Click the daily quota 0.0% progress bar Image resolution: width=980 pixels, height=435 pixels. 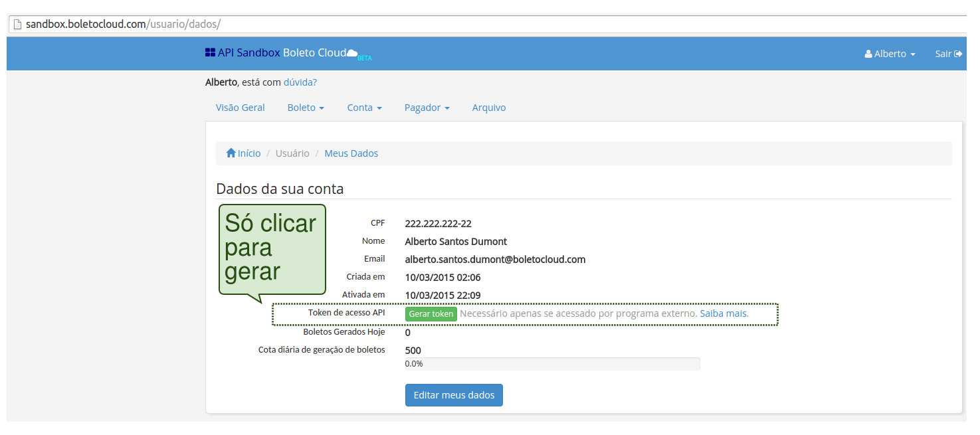click(551, 364)
